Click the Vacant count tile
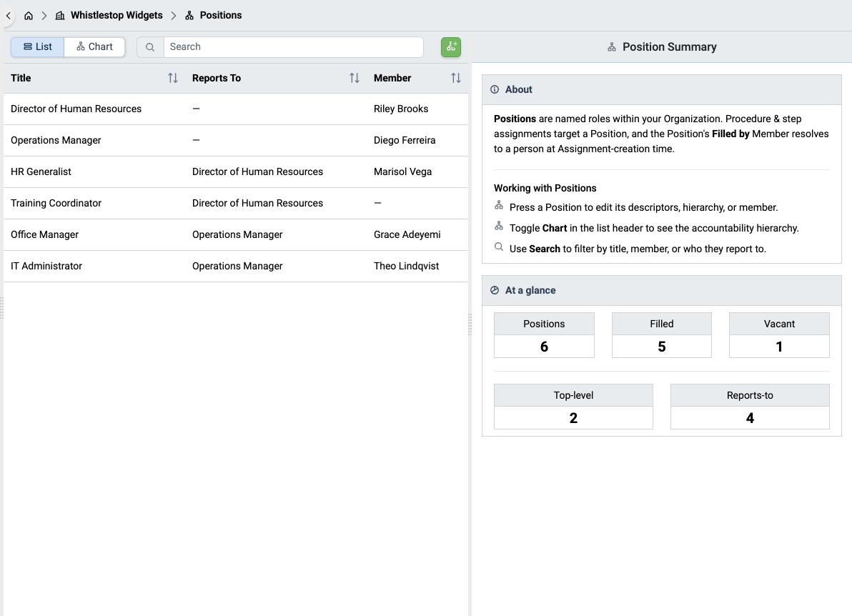Image resolution: width=852 pixels, height=616 pixels. 779,335
